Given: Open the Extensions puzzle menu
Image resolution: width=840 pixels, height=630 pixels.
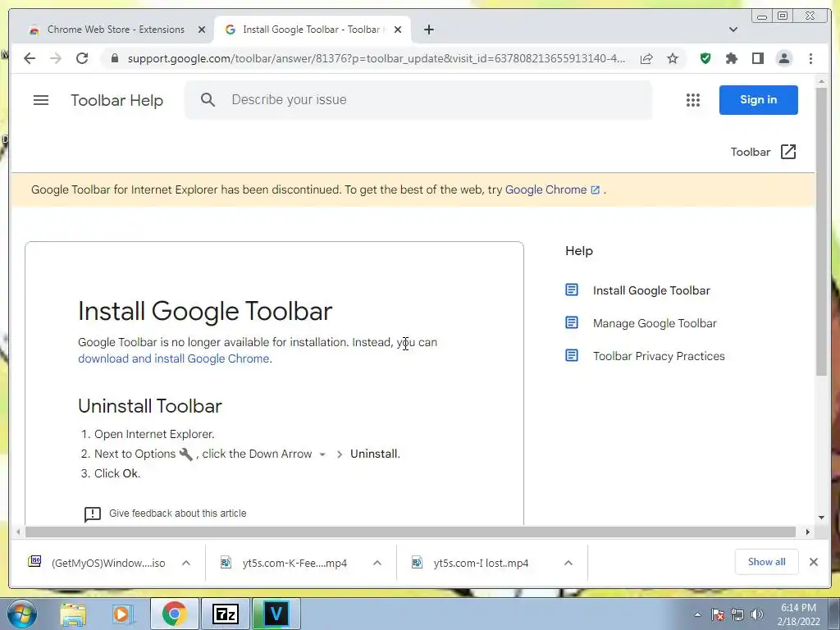Looking at the screenshot, I should coord(732,58).
